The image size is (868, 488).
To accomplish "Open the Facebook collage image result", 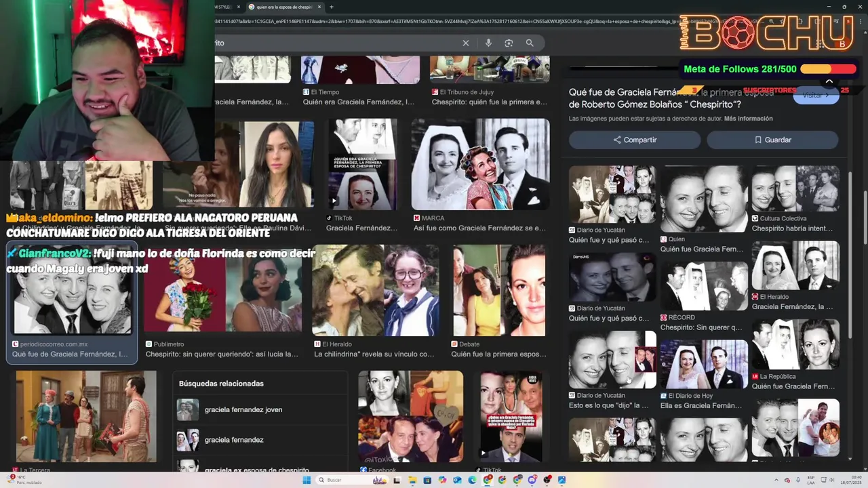I will coord(411,416).
